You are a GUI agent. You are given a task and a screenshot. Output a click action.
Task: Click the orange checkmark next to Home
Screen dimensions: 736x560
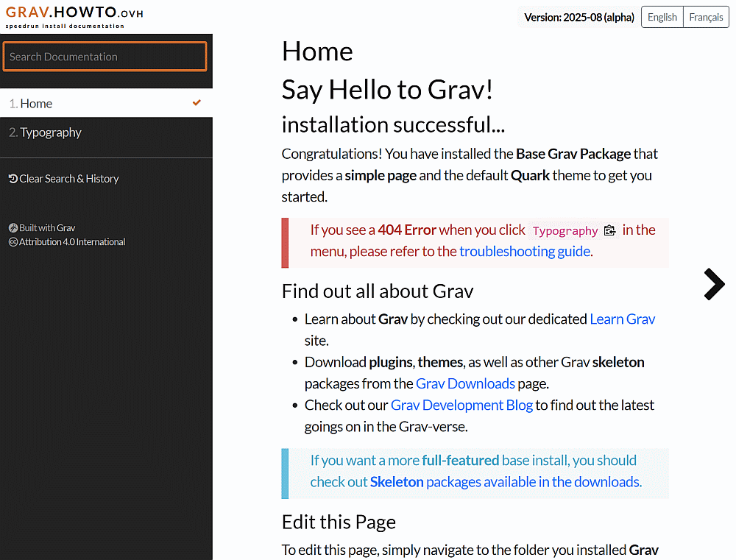pos(197,103)
